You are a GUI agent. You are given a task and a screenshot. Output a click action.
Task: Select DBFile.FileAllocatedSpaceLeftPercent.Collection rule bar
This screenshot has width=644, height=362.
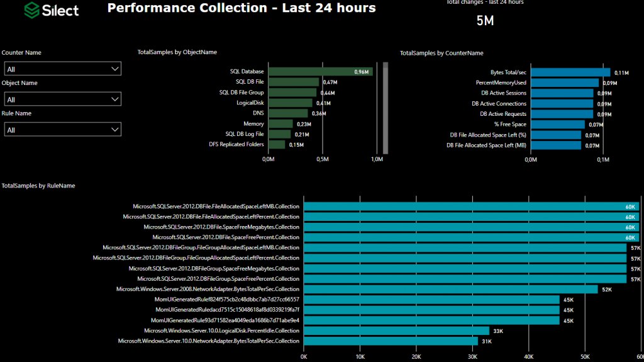472,217
